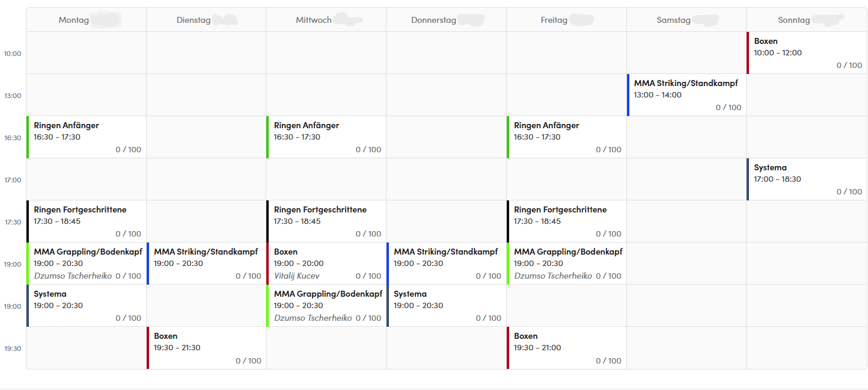The height and width of the screenshot is (390, 868).
Task: Open Monday's Ringen Anfänger session
Action: click(87, 137)
